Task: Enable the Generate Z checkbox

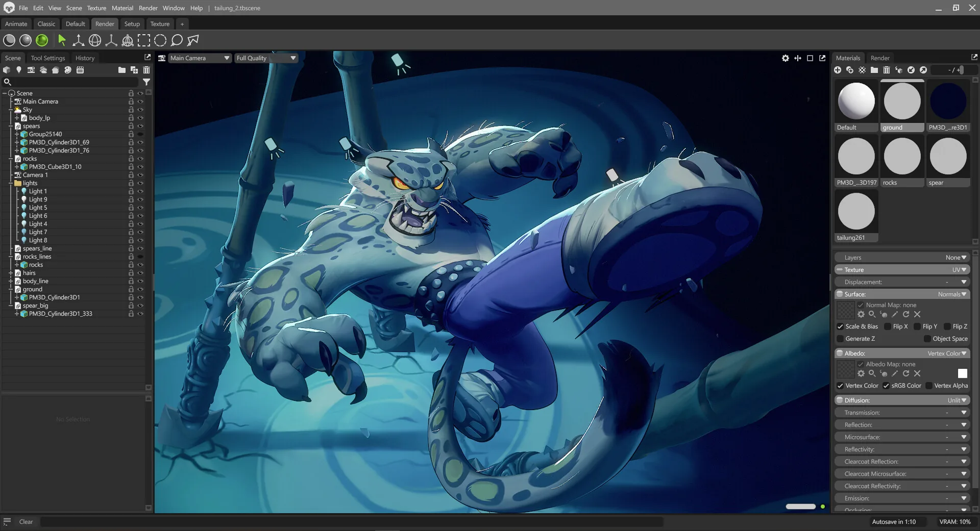Action: click(840, 339)
